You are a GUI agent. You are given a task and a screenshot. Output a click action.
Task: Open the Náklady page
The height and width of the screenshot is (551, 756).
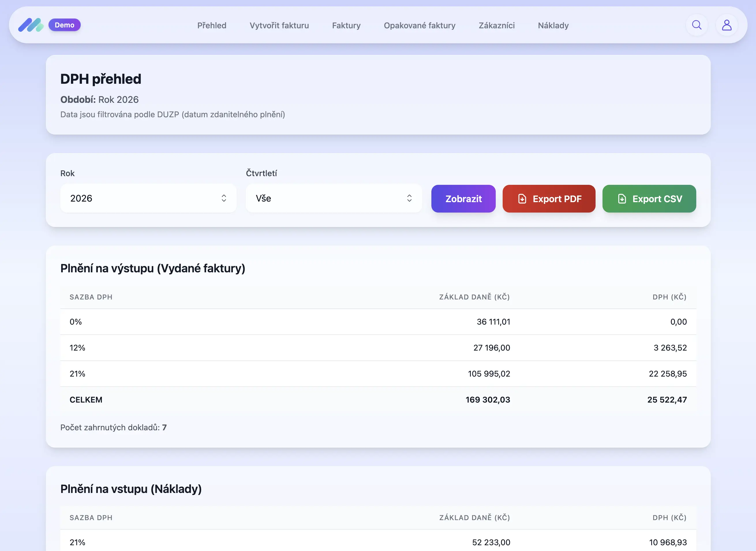click(553, 25)
